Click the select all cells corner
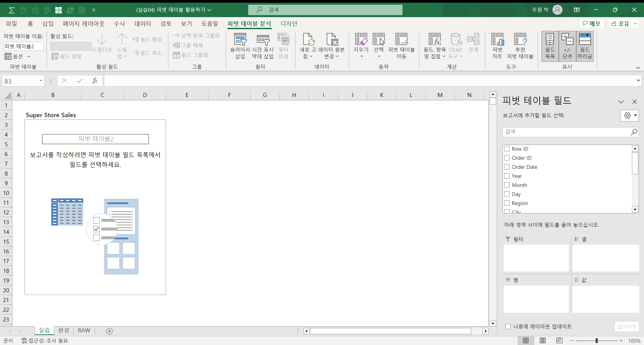The width and height of the screenshot is (644, 345). pos(7,96)
